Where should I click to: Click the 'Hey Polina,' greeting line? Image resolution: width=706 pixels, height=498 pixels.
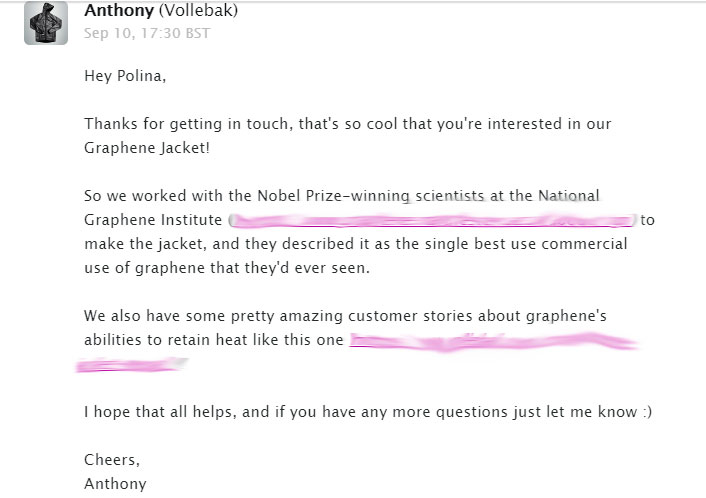tap(125, 76)
